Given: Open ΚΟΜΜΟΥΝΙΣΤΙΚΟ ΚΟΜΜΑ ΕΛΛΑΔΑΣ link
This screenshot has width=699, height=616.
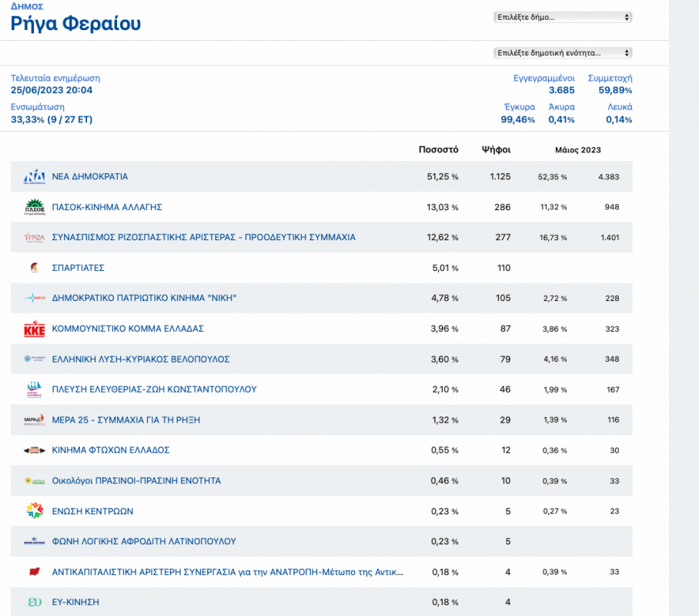Looking at the screenshot, I should [x=128, y=329].
